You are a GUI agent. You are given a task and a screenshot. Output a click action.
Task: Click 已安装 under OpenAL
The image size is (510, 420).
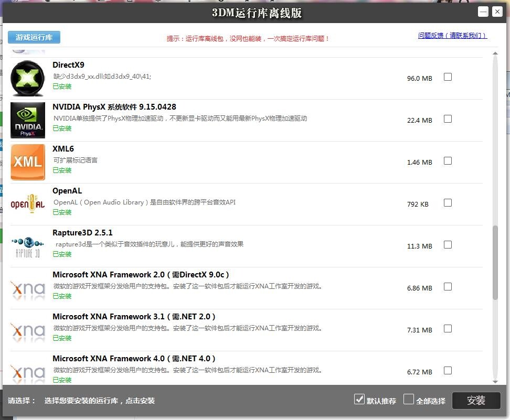click(x=61, y=212)
